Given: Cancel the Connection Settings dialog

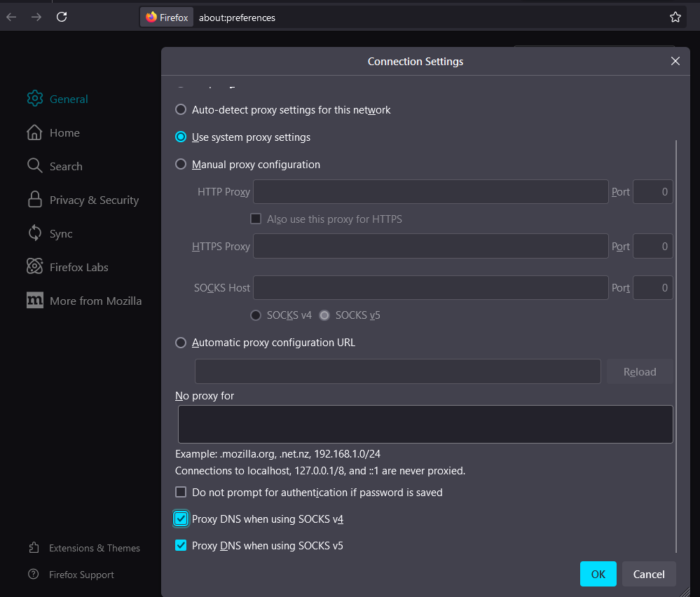Looking at the screenshot, I should click(x=649, y=574).
